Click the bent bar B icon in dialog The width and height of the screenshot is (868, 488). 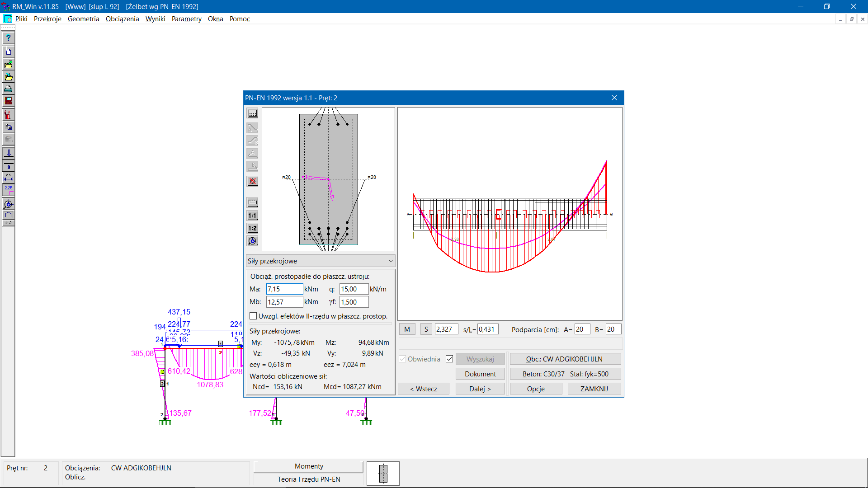pos(253,141)
